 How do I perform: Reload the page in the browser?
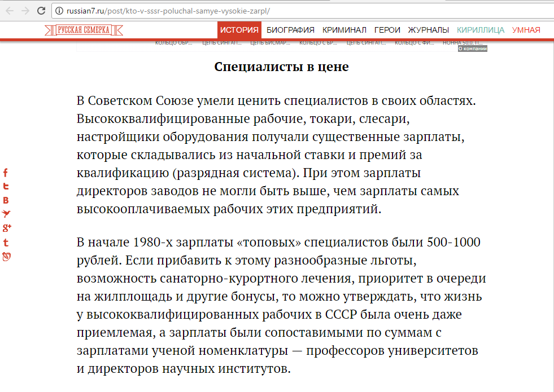click(x=41, y=10)
